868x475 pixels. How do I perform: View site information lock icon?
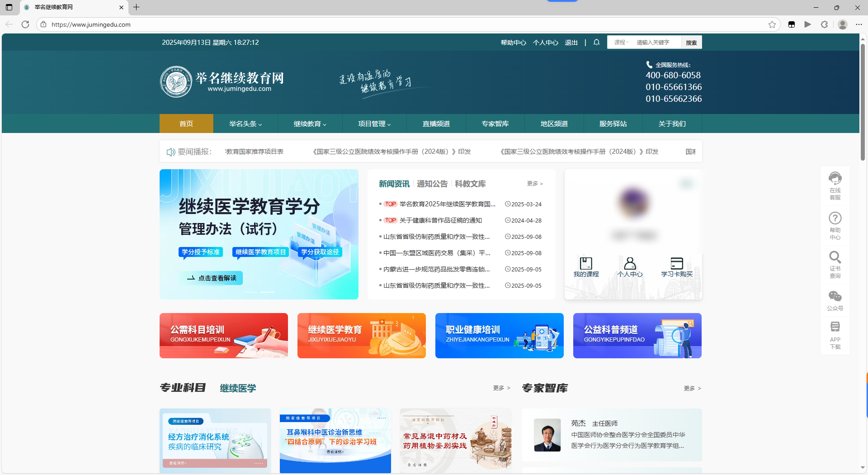pyautogui.click(x=43, y=24)
